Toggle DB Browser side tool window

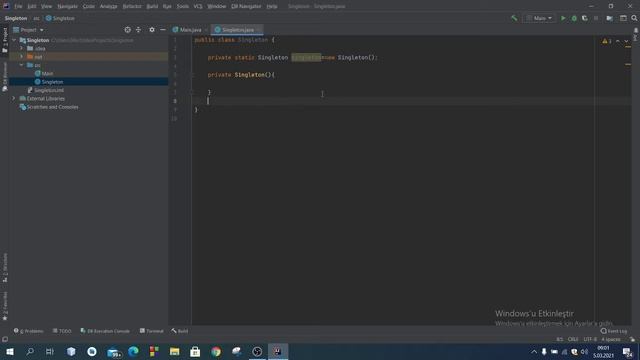point(5,77)
